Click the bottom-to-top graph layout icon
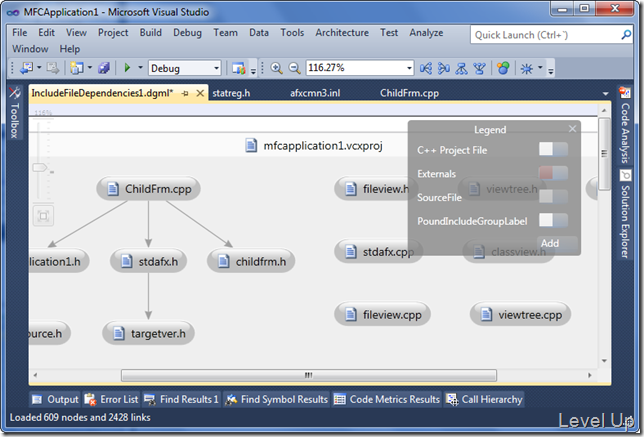The image size is (644, 437). 479,68
